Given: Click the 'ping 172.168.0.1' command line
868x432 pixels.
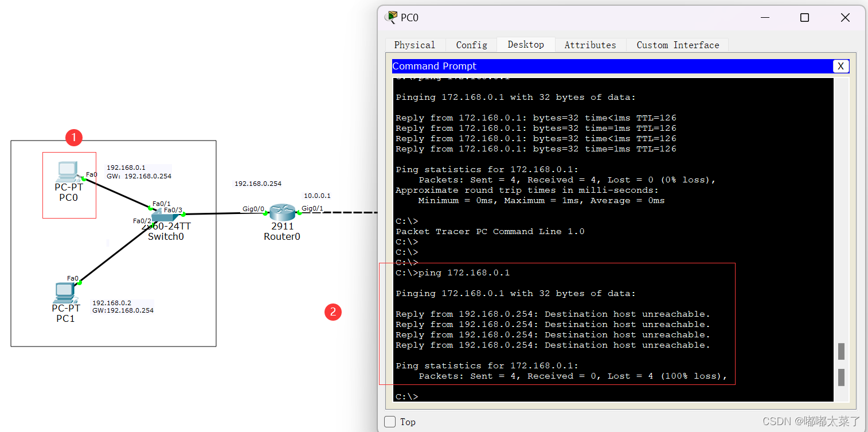Looking at the screenshot, I should coord(452,273).
